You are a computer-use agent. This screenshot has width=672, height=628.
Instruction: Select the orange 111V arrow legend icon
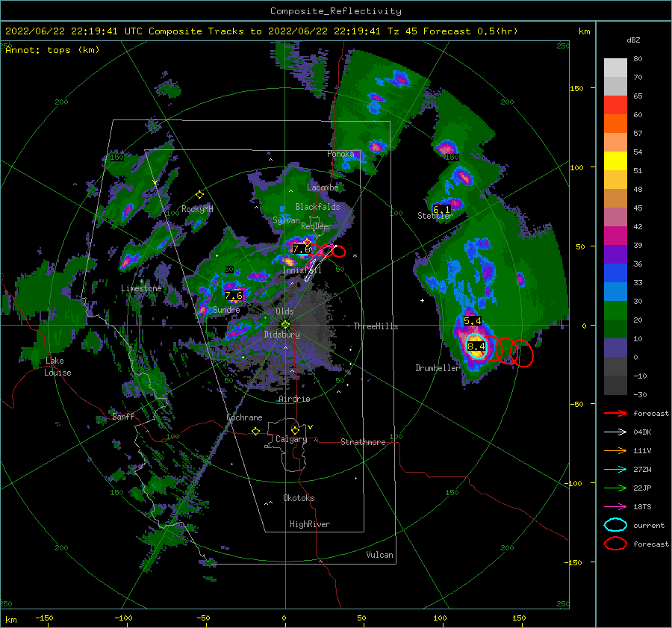coord(615,450)
